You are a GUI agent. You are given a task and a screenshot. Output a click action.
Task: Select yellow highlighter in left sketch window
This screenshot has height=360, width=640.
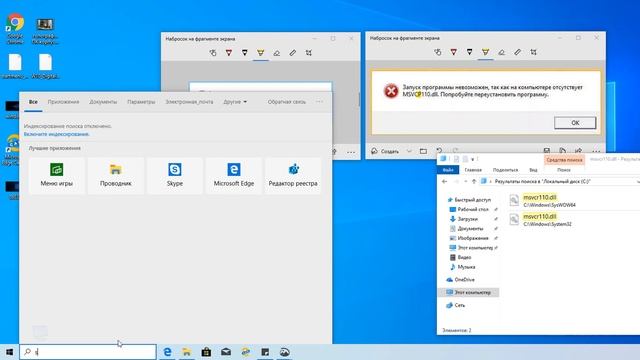pyautogui.click(x=260, y=53)
